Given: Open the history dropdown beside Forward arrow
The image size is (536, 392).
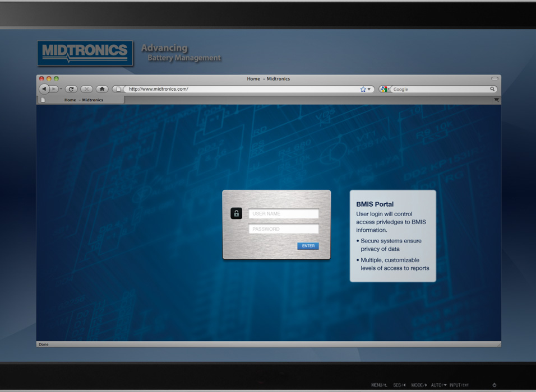Looking at the screenshot, I should pyautogui.click(x=61, y=89).
